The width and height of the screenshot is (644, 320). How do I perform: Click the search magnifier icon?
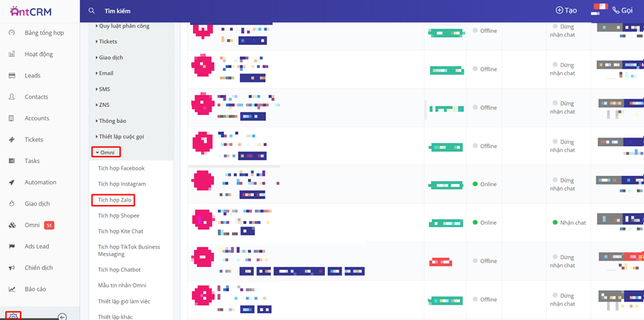[x=92, y=11]
